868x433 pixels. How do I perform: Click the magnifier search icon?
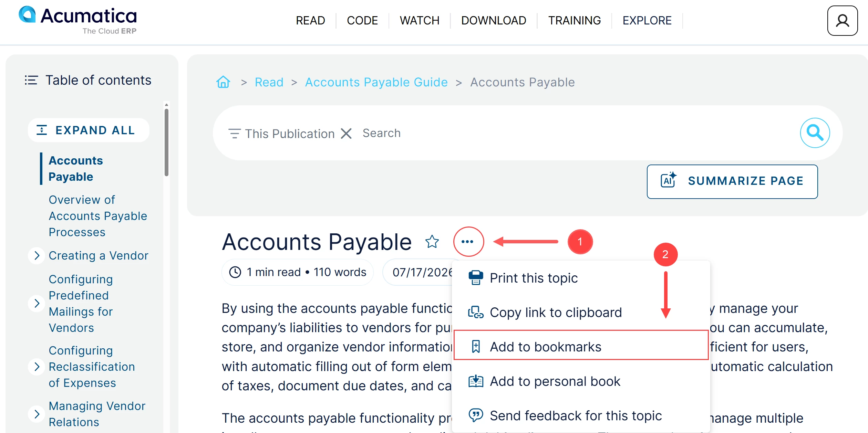tap(815, 133)
